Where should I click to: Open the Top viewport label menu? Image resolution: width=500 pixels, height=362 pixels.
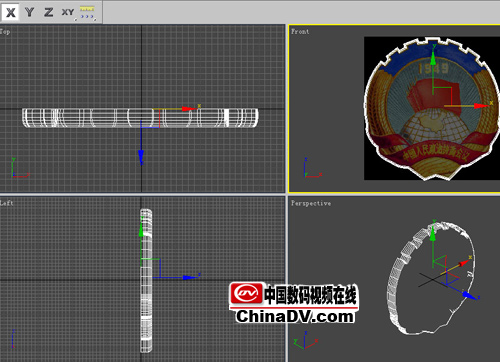click(x=5, y=32)
